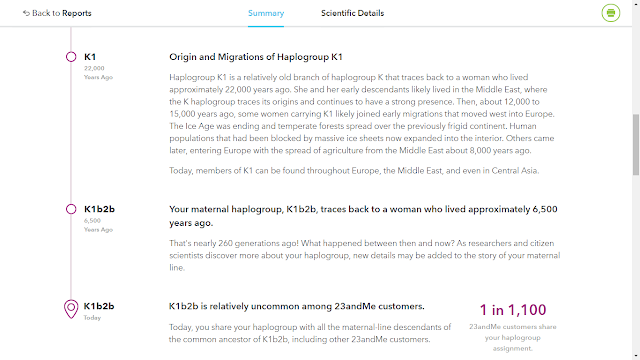
Task: Go Back to Reports link
Action: (57, 13)
